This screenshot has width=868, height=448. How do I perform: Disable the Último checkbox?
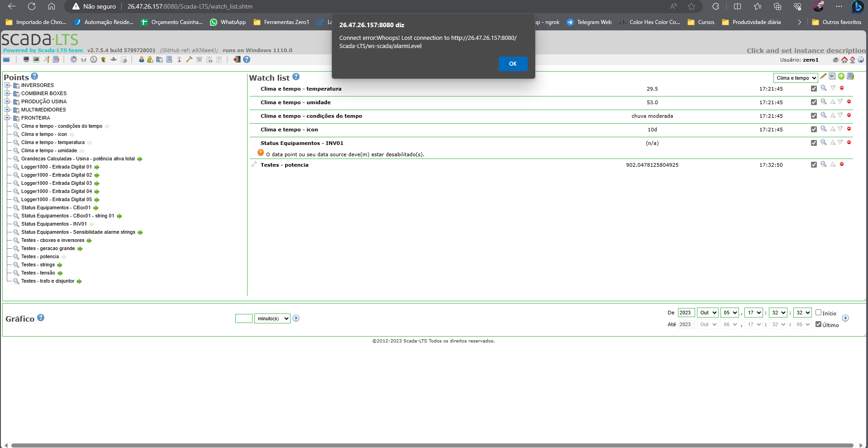[818, 324]
